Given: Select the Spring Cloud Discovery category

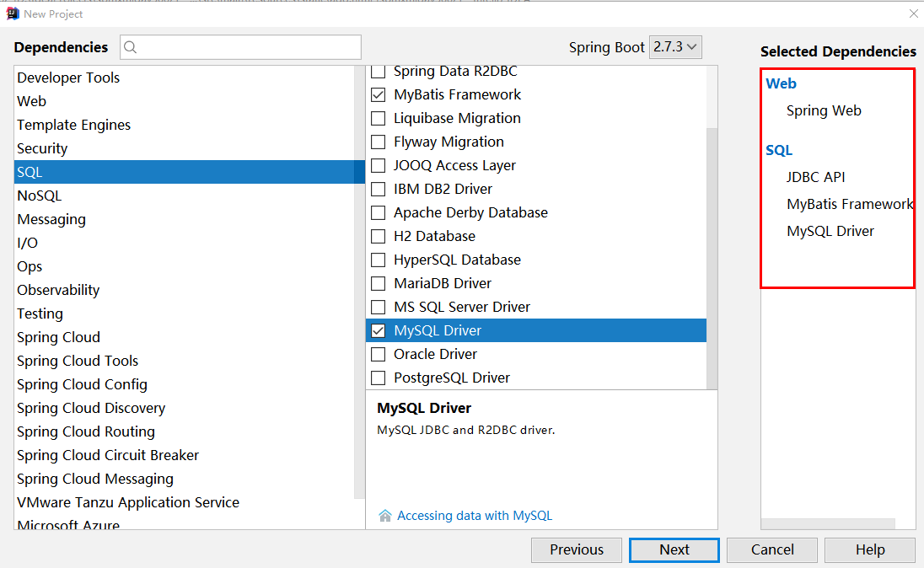Looking at the screenshot, I should [x=184, y=408].
